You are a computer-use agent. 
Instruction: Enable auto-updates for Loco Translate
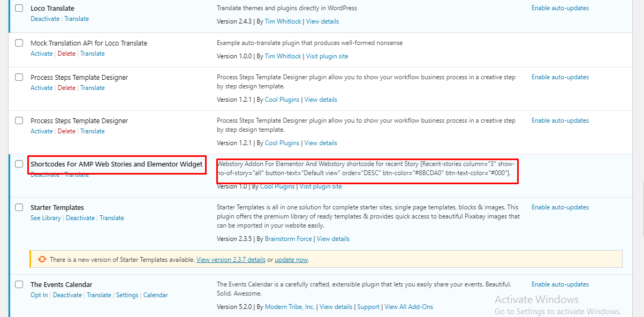click(560, 8)
